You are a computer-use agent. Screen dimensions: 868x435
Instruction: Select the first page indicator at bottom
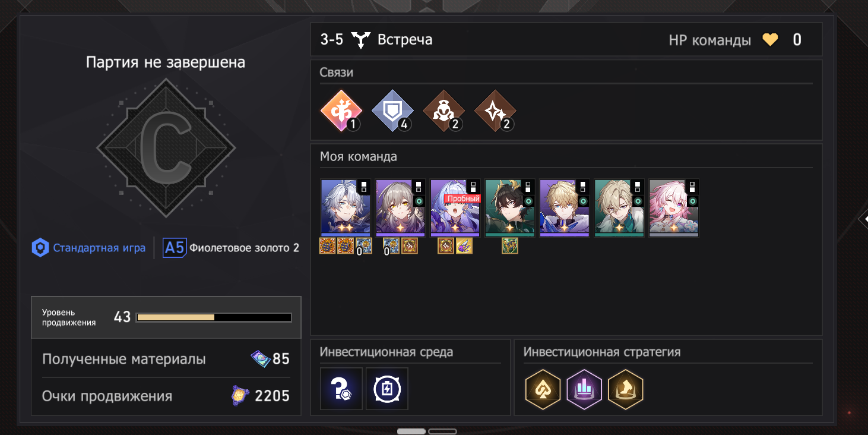pos(411,431)
